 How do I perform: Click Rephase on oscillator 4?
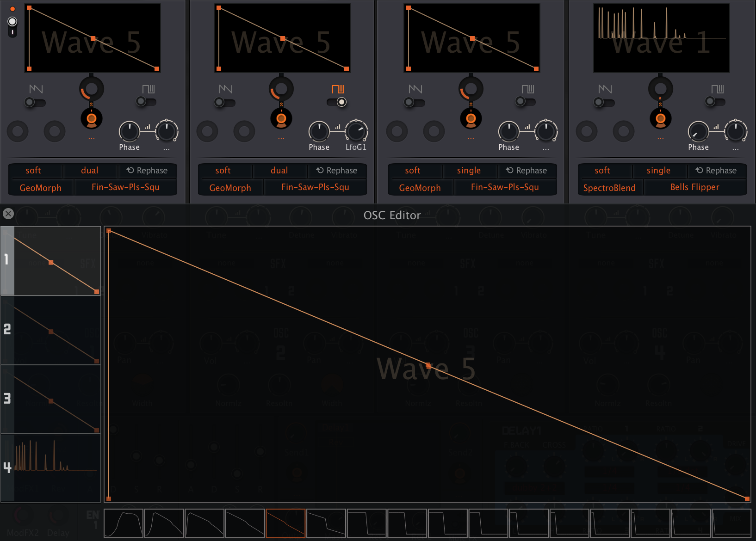716,171
